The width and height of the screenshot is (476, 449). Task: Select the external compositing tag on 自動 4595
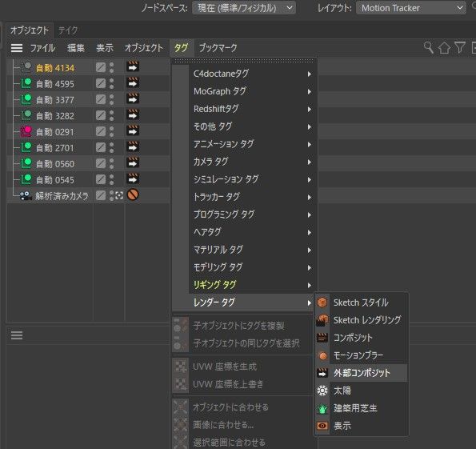[x=133, y=83]
